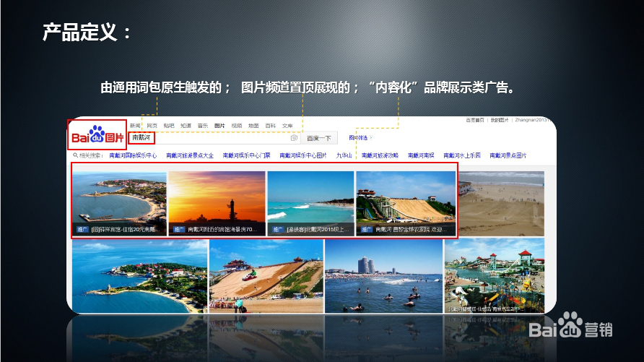
Task: Open the 九华山 related search link
Action: click(x=344, y=155)
